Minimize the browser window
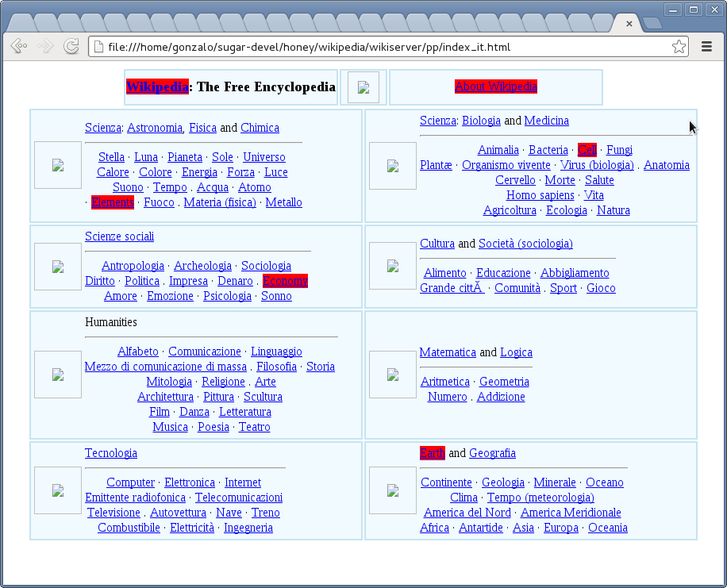 (x=673, y=10)
